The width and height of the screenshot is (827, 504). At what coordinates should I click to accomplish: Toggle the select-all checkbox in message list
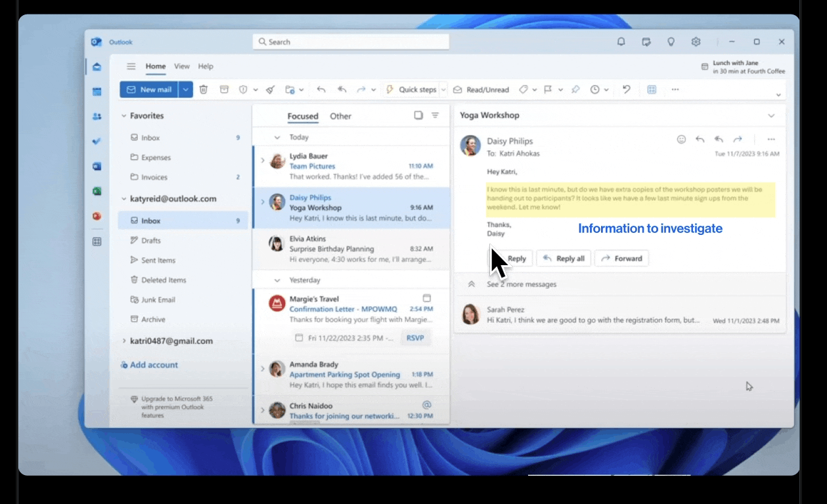tap(418, 115)
